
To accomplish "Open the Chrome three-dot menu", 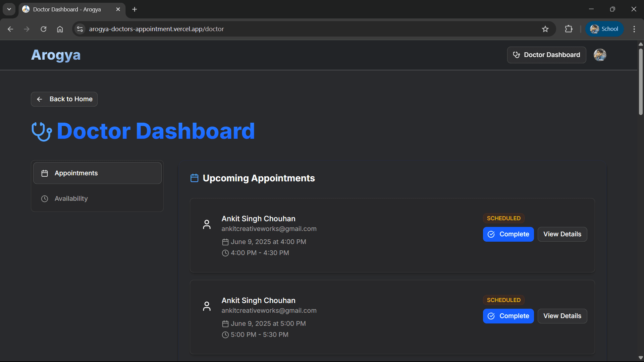I will 634,29.
